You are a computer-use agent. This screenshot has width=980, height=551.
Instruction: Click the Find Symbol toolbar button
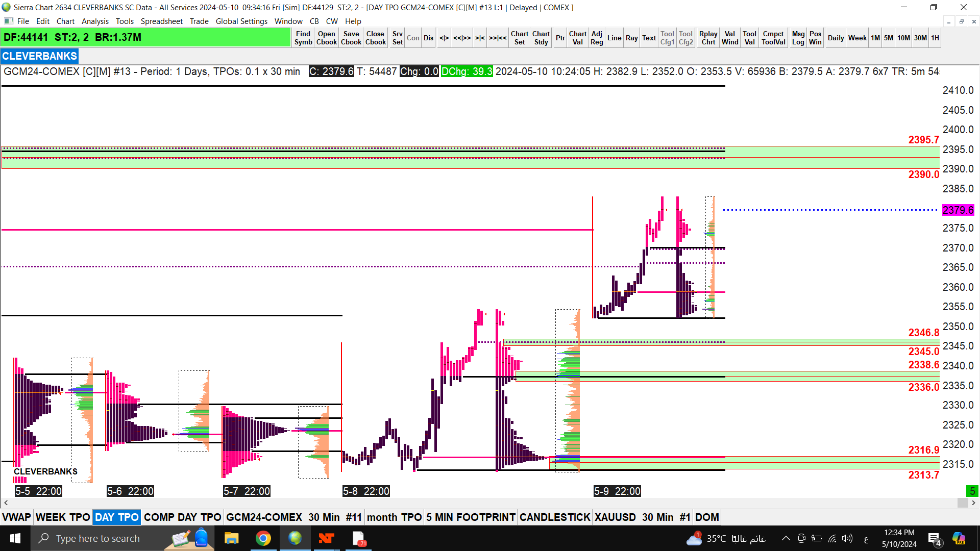click(x=303, y=38)
